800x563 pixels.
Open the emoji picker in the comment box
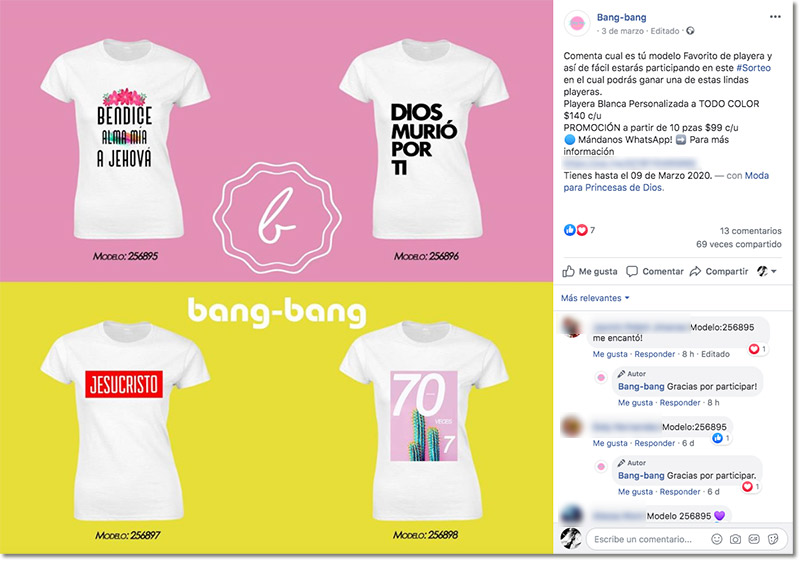tap(716, 539)
